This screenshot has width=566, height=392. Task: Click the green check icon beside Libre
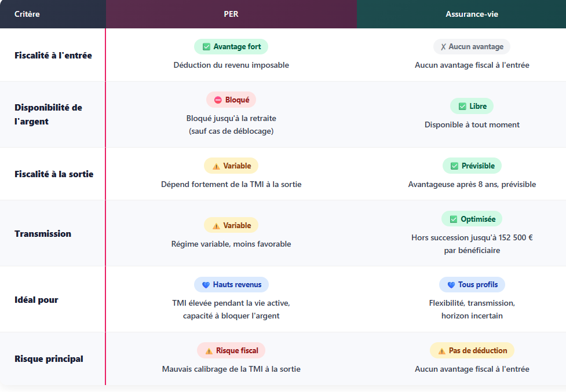[462, 107]
